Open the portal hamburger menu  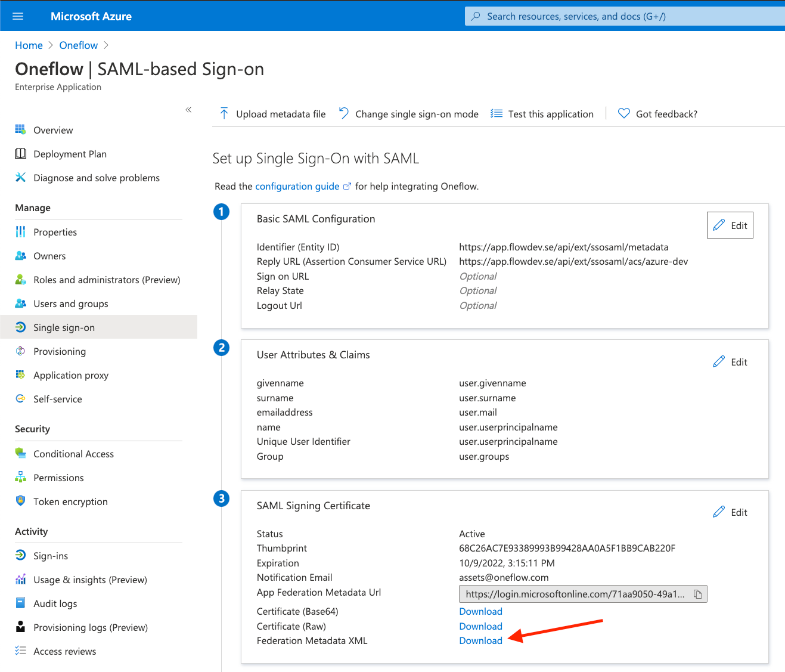pos(17,16)
